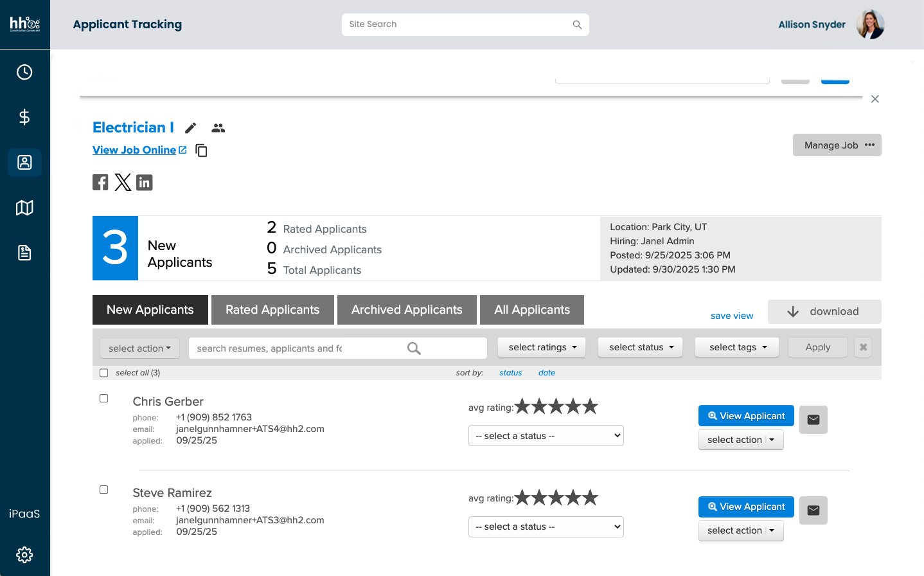
Task: Expand the select tags filter dropdown
Action: (x=736, y=347)
